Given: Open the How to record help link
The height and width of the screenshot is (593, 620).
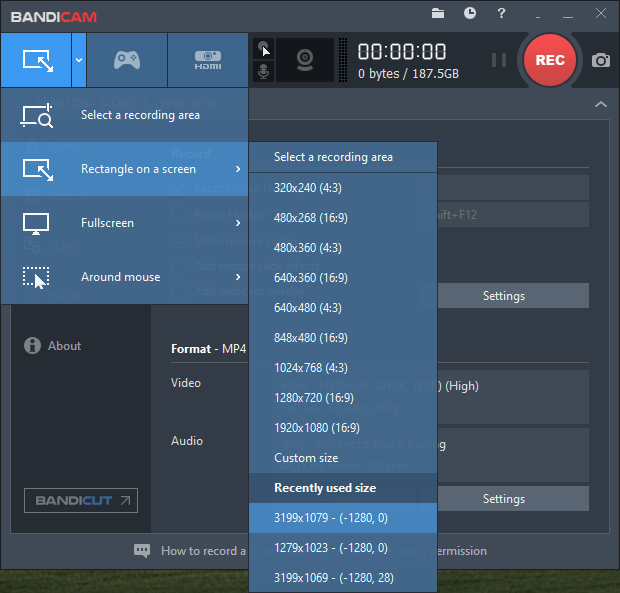Looking at the screenshot, I should [x=324, y=551].
